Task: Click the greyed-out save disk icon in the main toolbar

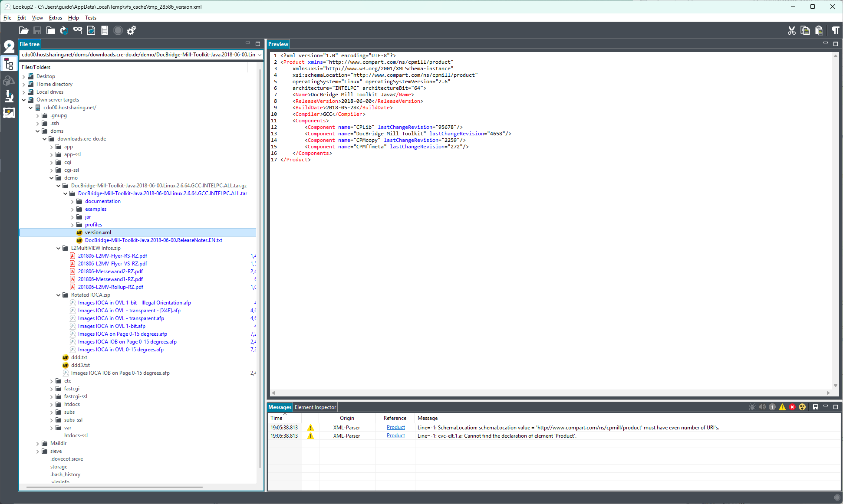Action: pyautogui.click(x=37, y=30)
